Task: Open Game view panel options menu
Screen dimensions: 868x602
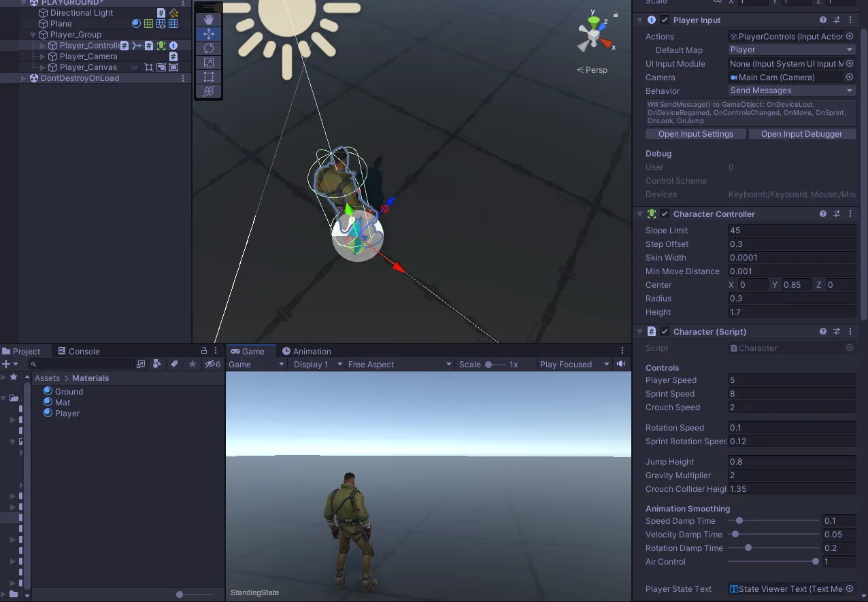Action: tap(622, 350)
